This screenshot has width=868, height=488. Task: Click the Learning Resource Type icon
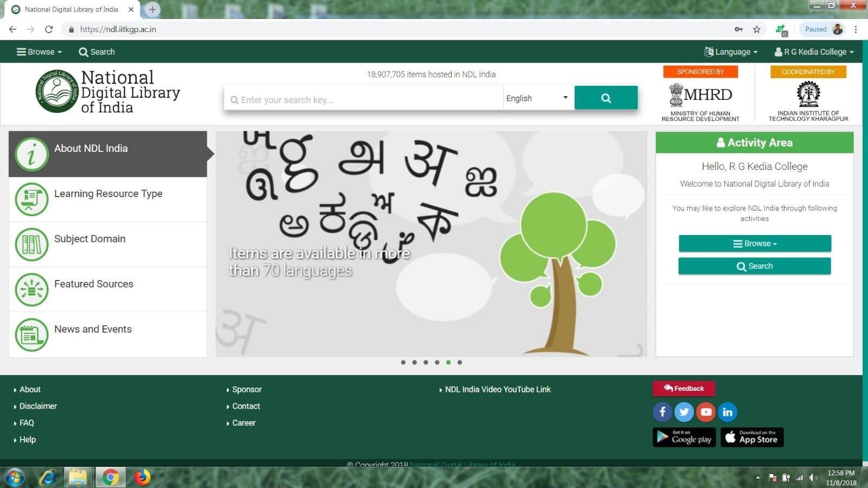click(x=31, y=199)
